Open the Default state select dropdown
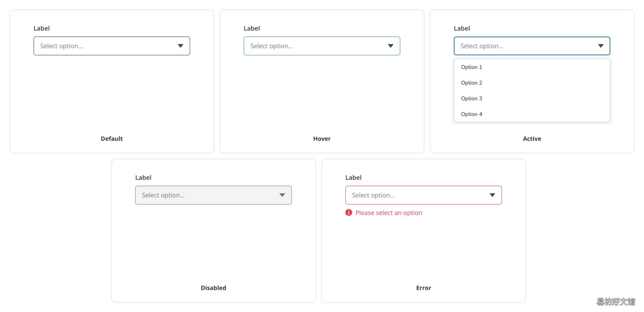The height and width of the screenshot is (312, 644). (x=112, y=46)
